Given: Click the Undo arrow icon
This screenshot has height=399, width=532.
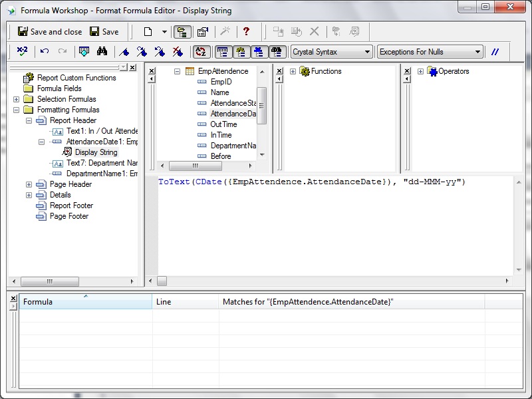Looking at the screenshot, I should (45, 52).
